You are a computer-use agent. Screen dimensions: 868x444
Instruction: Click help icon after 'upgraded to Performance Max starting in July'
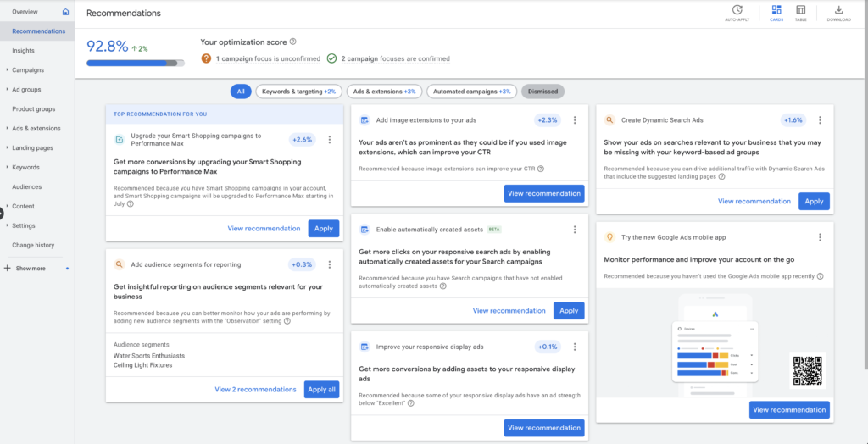click(130, 203)
